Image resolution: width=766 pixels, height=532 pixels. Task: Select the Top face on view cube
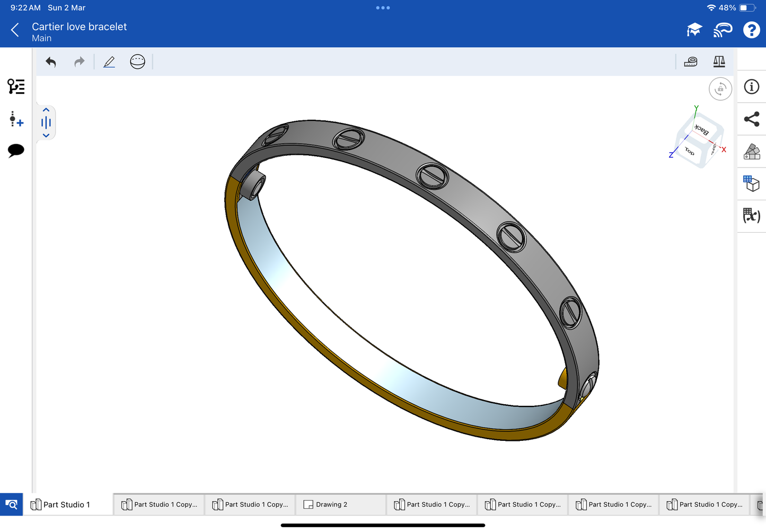coord(689,152)
